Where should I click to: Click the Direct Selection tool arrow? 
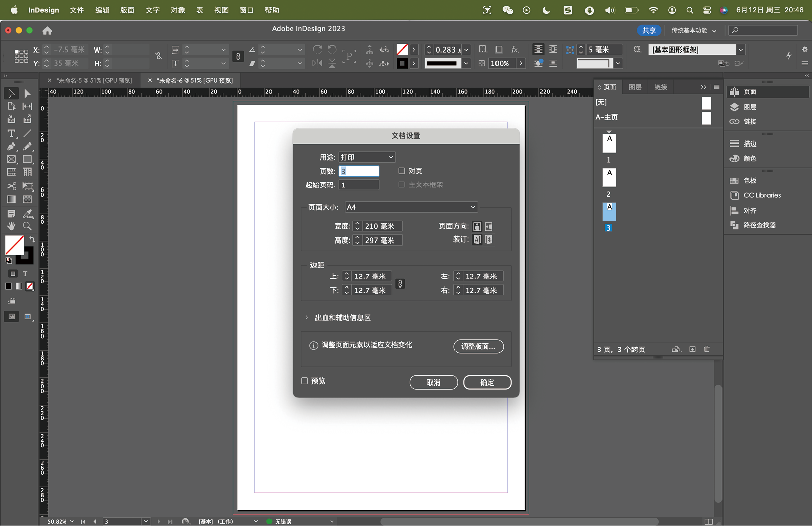[27, 93]
